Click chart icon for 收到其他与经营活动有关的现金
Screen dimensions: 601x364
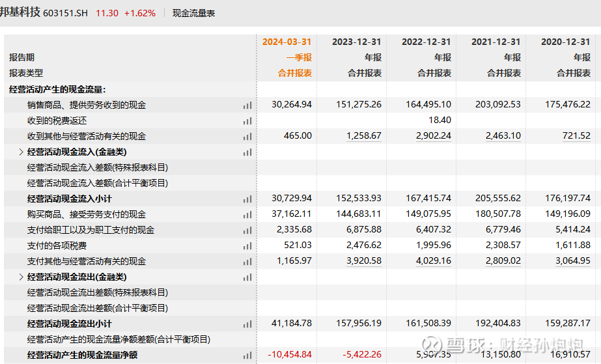(247, 136)
